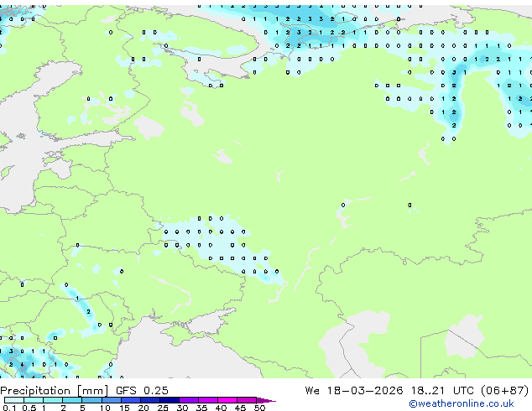Image resolution: width=532 pixels, height=411 pixels.
Task: Click the legend label "20"
Action: click(143, 408)
